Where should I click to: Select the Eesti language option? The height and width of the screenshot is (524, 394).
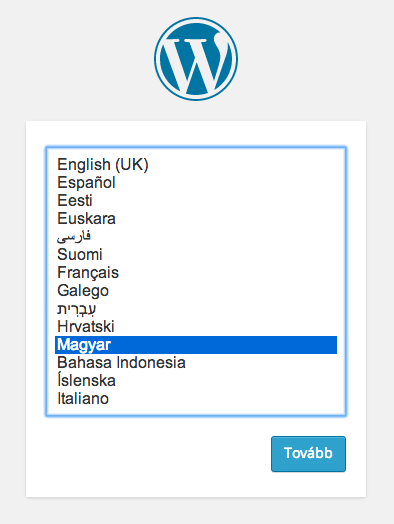(x=75, y=201)
